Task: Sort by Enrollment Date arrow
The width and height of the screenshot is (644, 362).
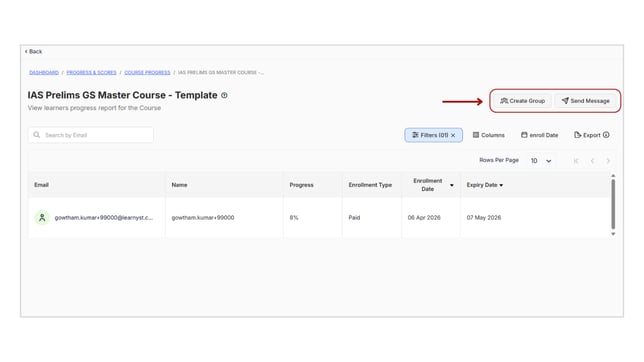Action: 452,185
